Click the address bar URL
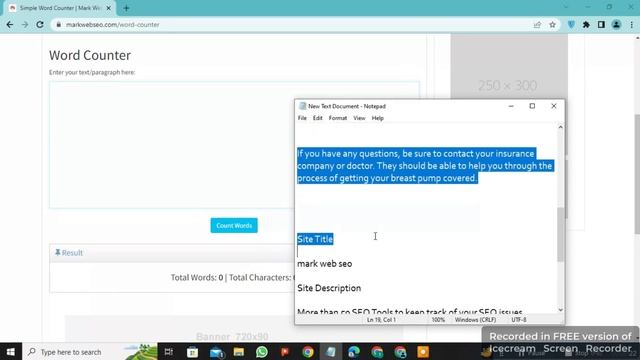The image size is (640, 360). 113,24
